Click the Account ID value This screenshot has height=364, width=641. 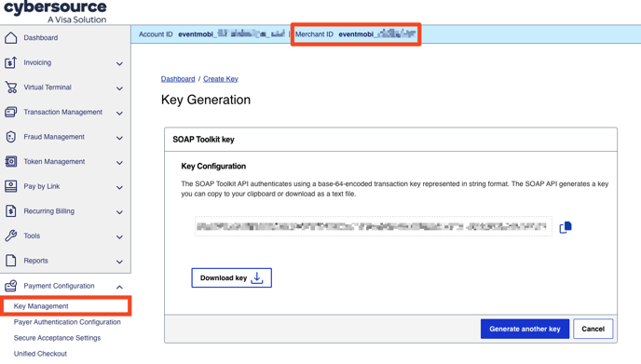[231, 34]
